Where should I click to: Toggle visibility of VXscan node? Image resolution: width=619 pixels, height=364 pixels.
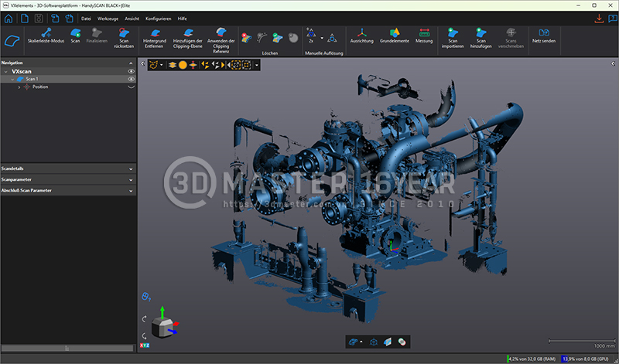coord(131,71)
